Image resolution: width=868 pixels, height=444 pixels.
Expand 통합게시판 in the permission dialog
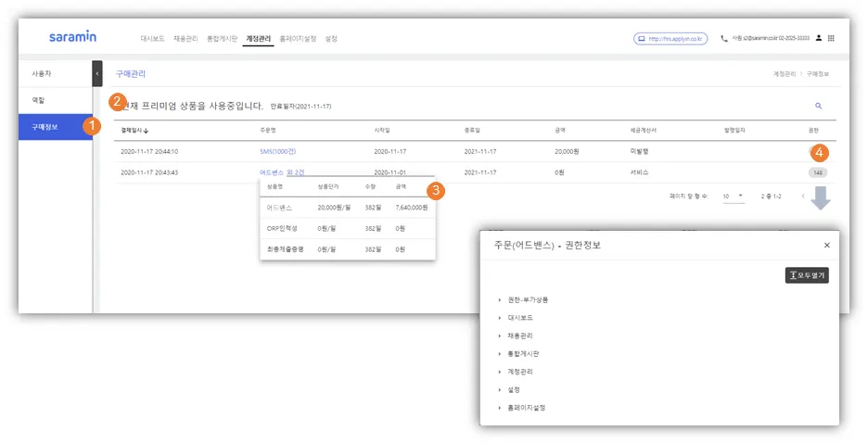[518, 354]
